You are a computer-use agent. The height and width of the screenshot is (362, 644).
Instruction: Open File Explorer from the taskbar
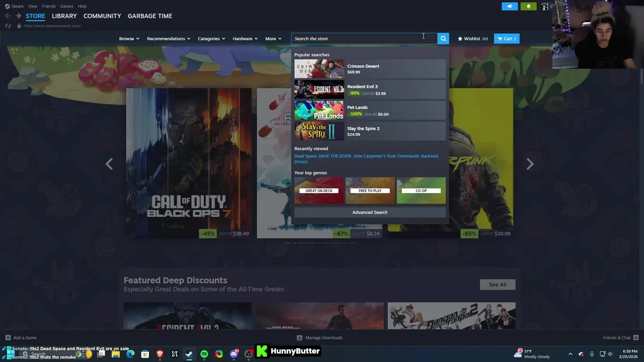[x=116, y=354]
